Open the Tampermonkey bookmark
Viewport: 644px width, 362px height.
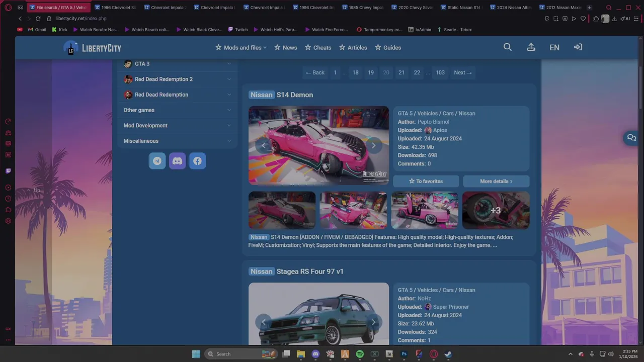coord(379,30)
